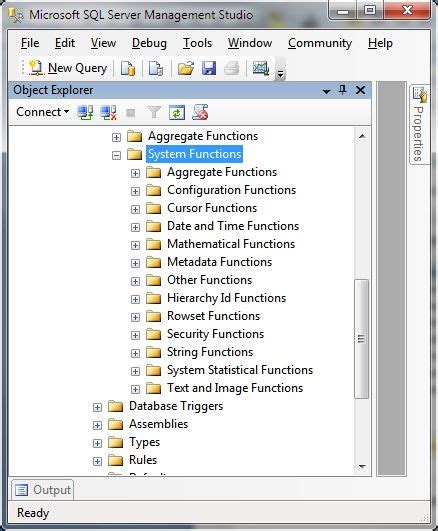438x531 pixels.
Task: Show the Properties side tab
Action: [x=419, y=125]
